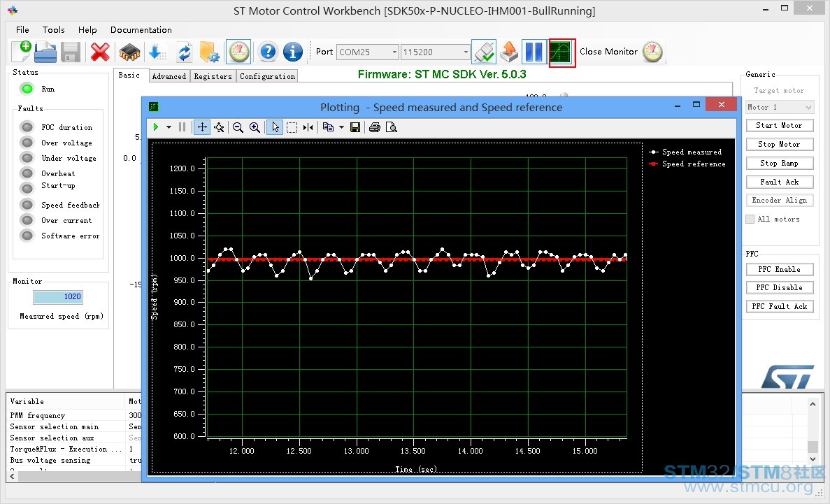Open the green plotter graph icon

click(x=561, y=52)
